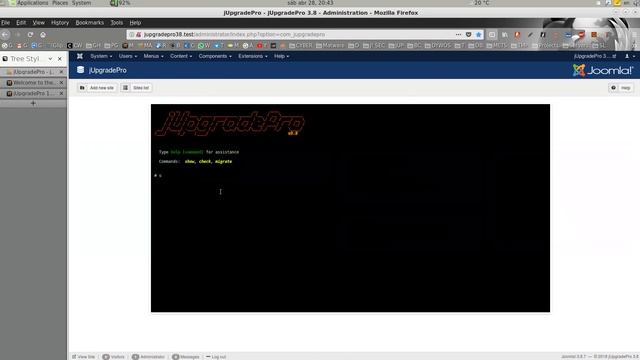Open the Firefox Bookmarks menu
The image size is (640, 360).
coord(89,23)
